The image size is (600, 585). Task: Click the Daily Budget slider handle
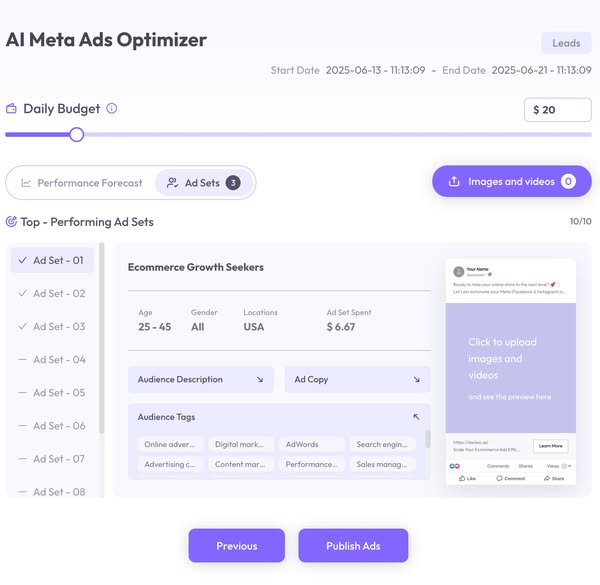click(x=76, y=135)
